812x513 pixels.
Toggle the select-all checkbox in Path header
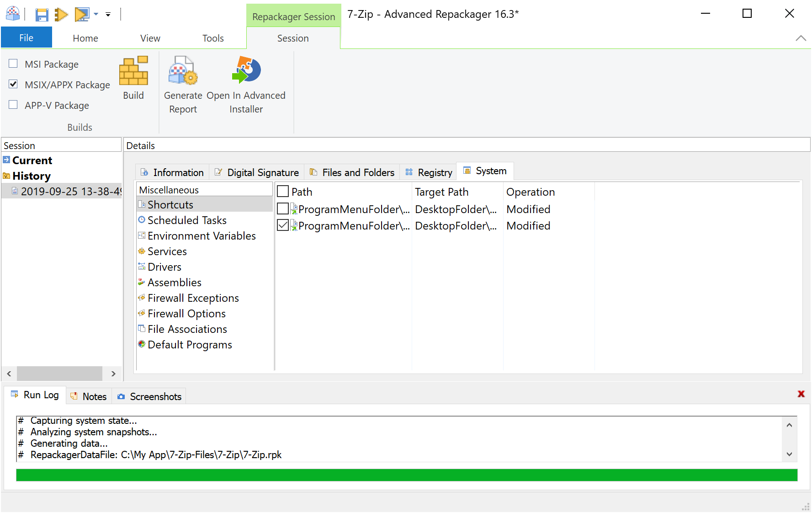pyautogui.click(x=283, y=191)
